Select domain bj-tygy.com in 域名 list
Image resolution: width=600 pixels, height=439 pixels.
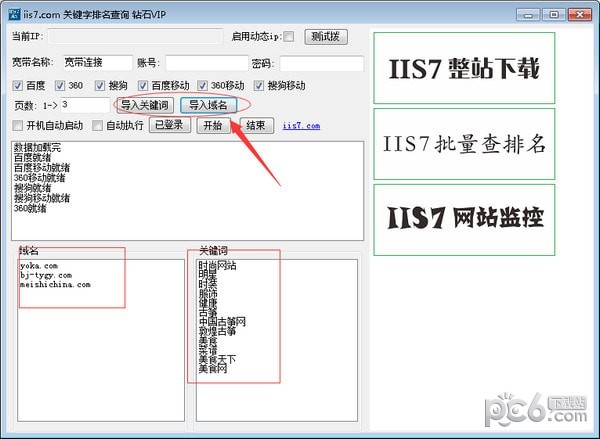[46, 275]
